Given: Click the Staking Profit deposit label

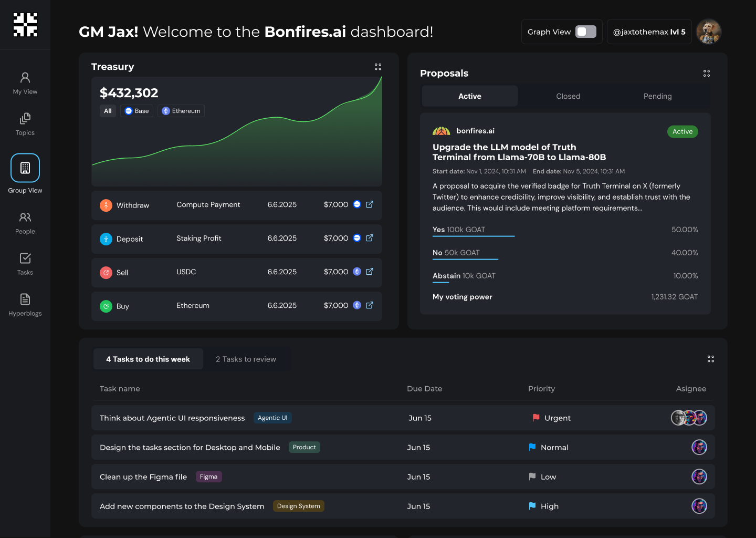Looking at the screenshot, I should 199,238.
